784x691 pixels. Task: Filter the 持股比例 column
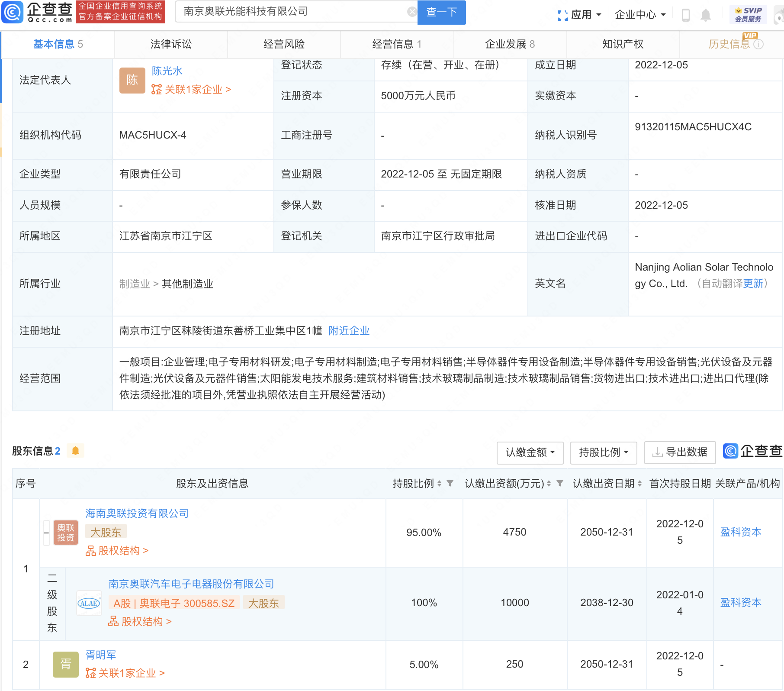[x=450, y=483]
